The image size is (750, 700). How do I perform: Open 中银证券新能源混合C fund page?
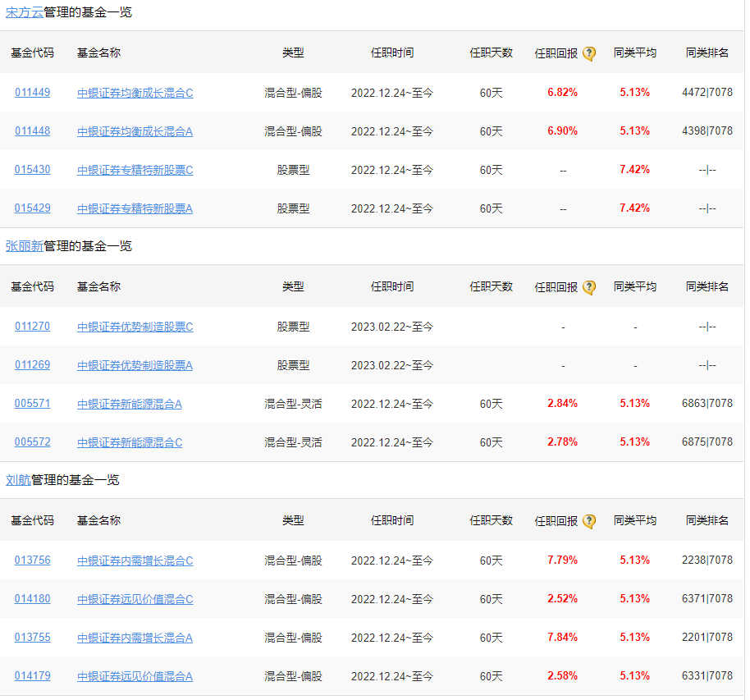(130, 442)
